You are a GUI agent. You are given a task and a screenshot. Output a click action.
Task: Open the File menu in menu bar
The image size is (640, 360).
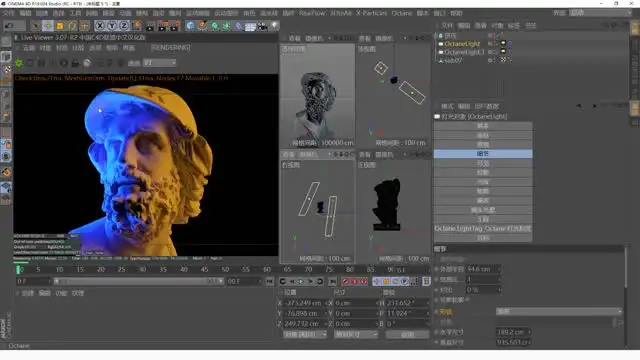coord(9,13)
